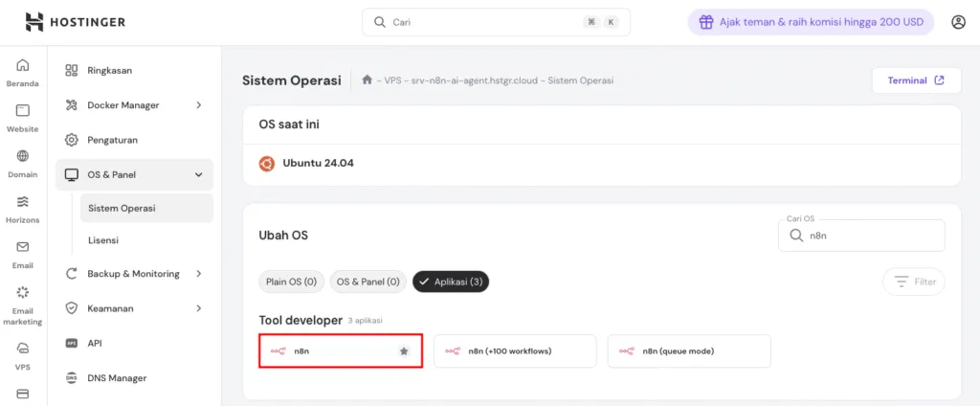The height and width of the screenshot is (406, 980).
Task: Expand the Backup & Monitoring chevron
Action: 199,273
